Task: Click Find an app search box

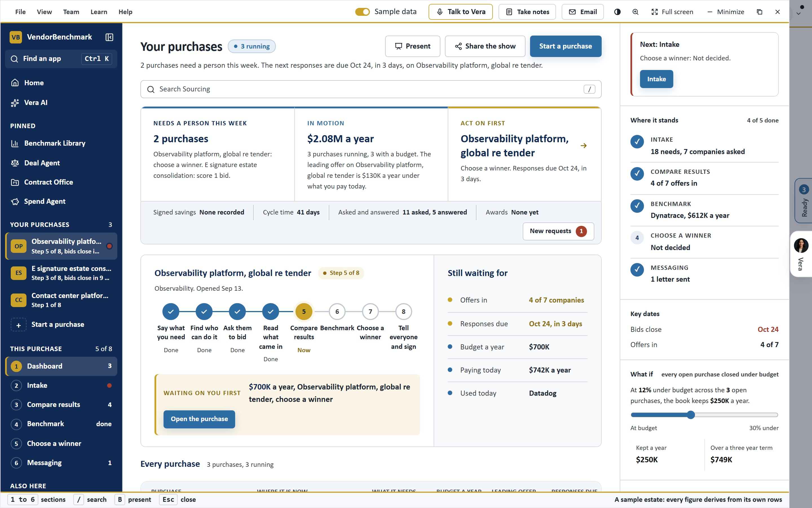Action: (61, 59)
